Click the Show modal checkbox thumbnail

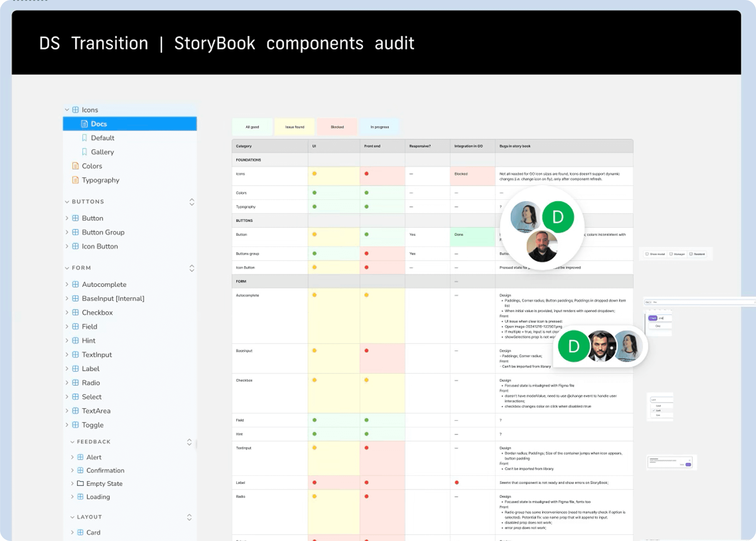[x=655, y=254]
